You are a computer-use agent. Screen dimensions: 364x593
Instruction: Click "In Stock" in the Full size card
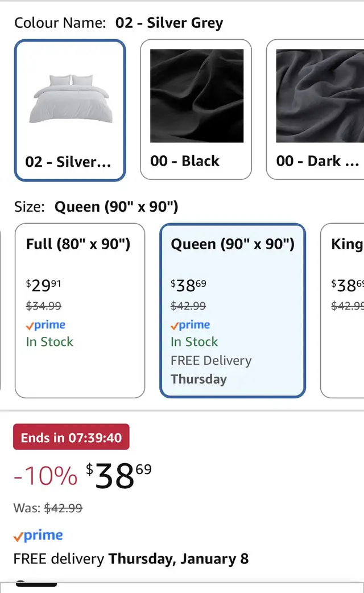click(x=49, y=341)
